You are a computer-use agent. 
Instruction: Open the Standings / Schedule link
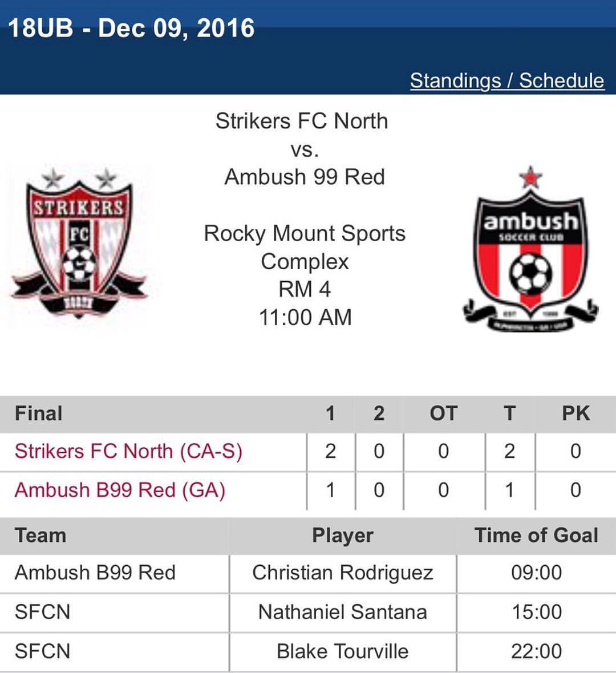(x=507, y=80)
